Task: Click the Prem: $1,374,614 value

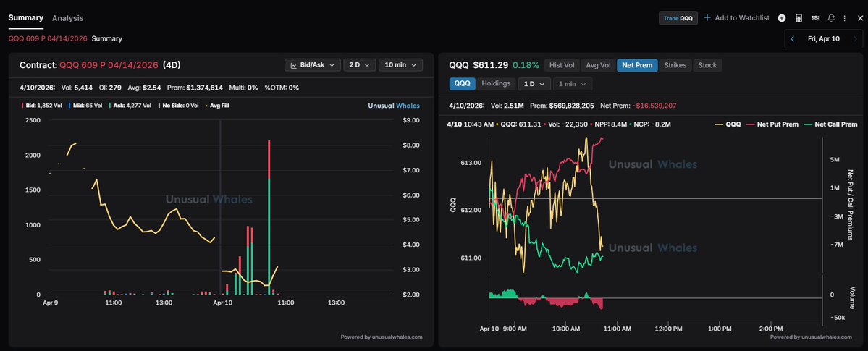Action: (196, 88)
